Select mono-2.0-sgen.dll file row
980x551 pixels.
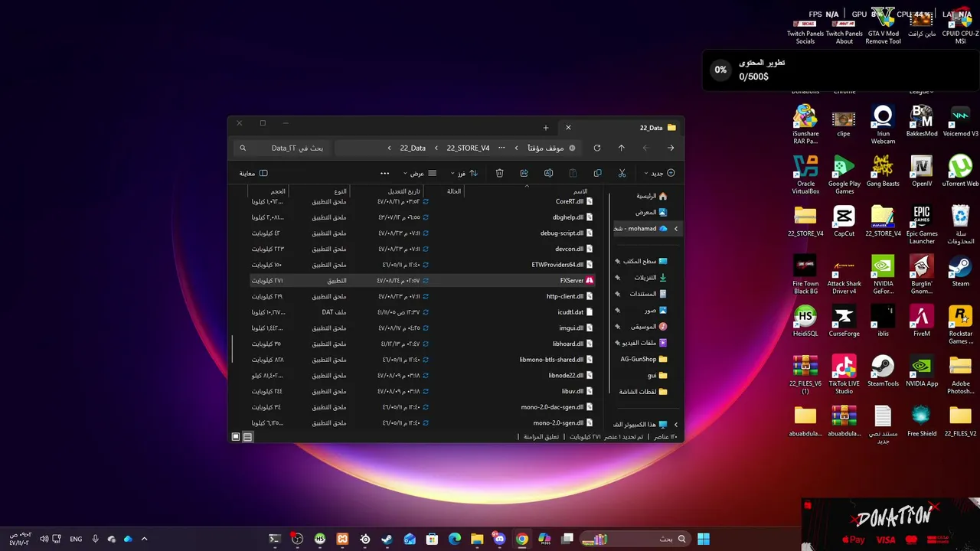click(423, 422)
